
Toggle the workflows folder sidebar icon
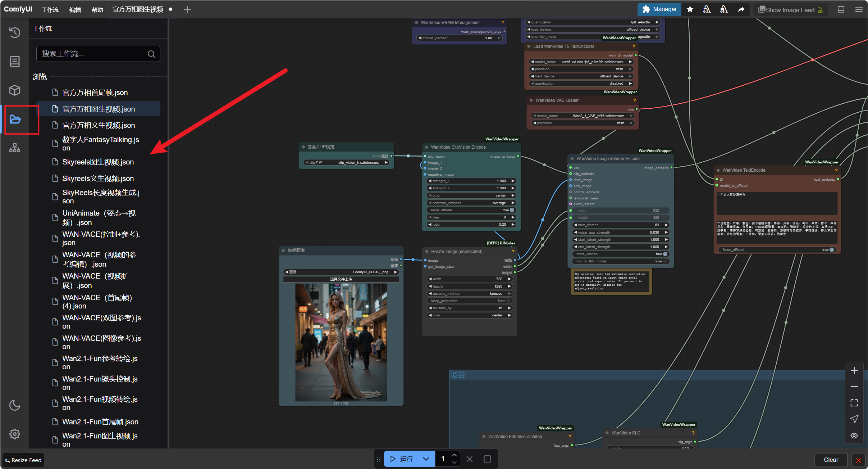click(15, 119)
